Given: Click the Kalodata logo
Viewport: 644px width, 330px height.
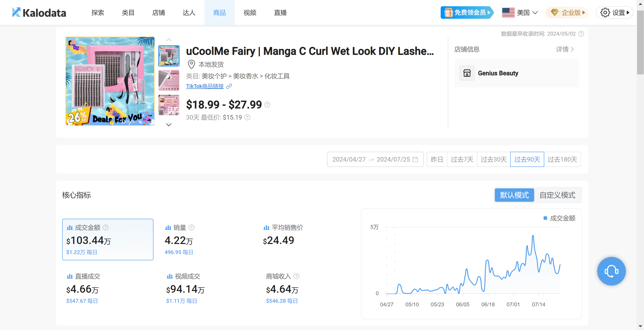Looking at the screenshot, I should point(39,13).
